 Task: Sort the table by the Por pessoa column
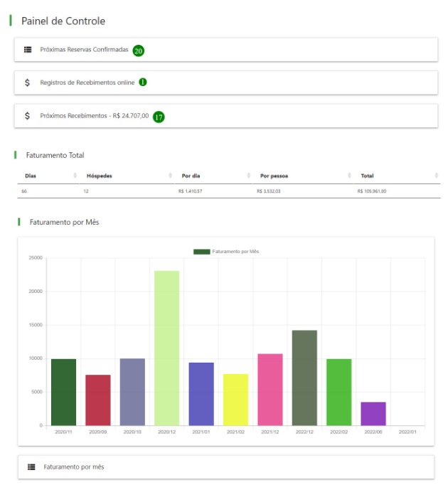[x=274, y=176]
